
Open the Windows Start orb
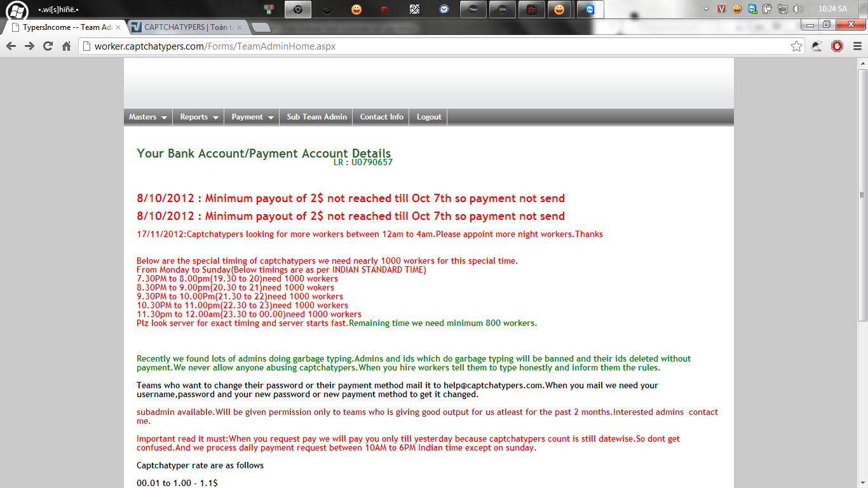[x=17, y=10]
